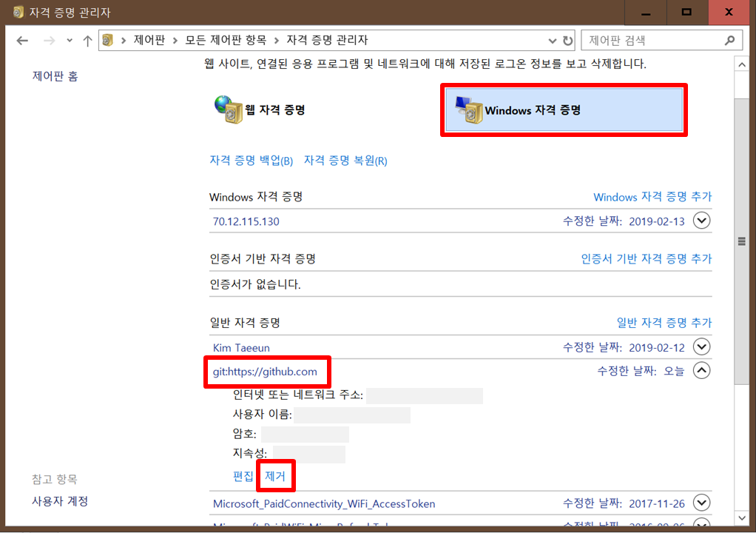
Task: Open the recent locations dropdown arrow
Action: click(x=70, y=41)
